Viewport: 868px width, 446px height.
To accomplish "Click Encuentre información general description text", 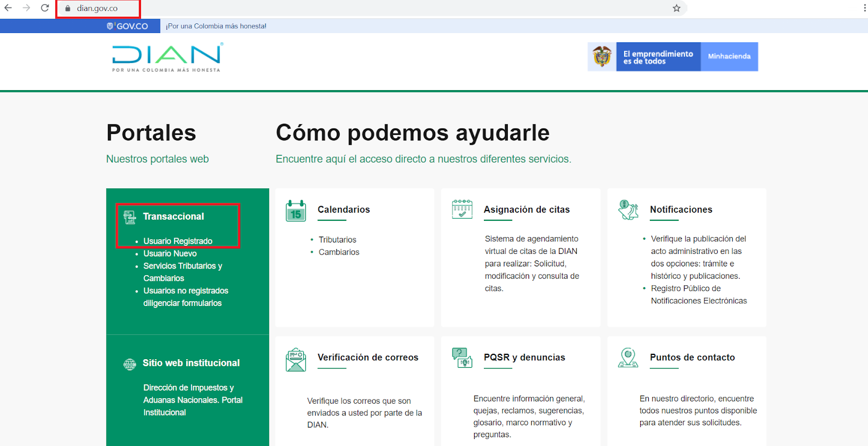I will (529, 417).
